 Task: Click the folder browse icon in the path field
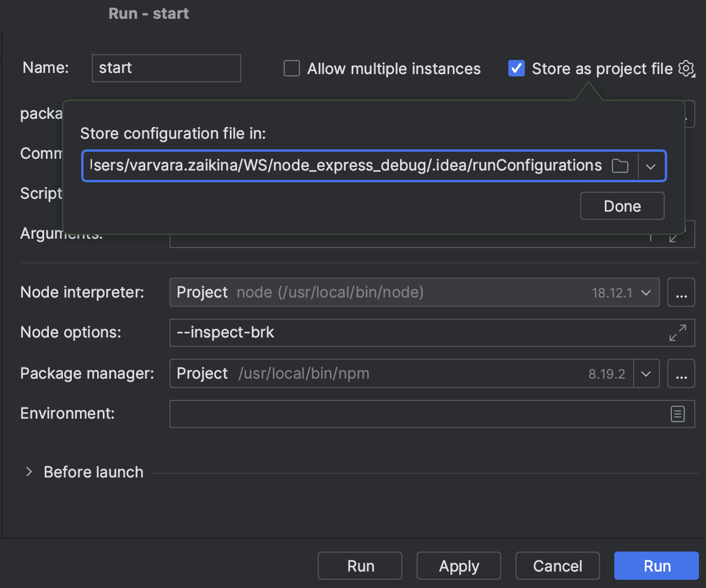click(620, 166)
